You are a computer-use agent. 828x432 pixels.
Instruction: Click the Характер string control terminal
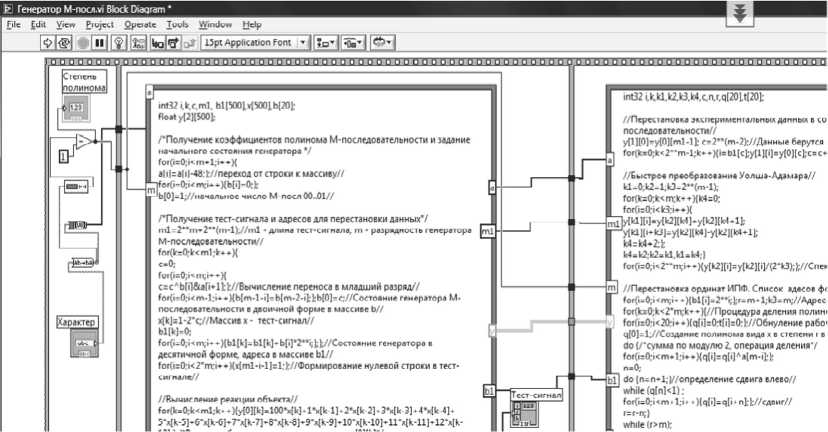click(x=84, y=344)
